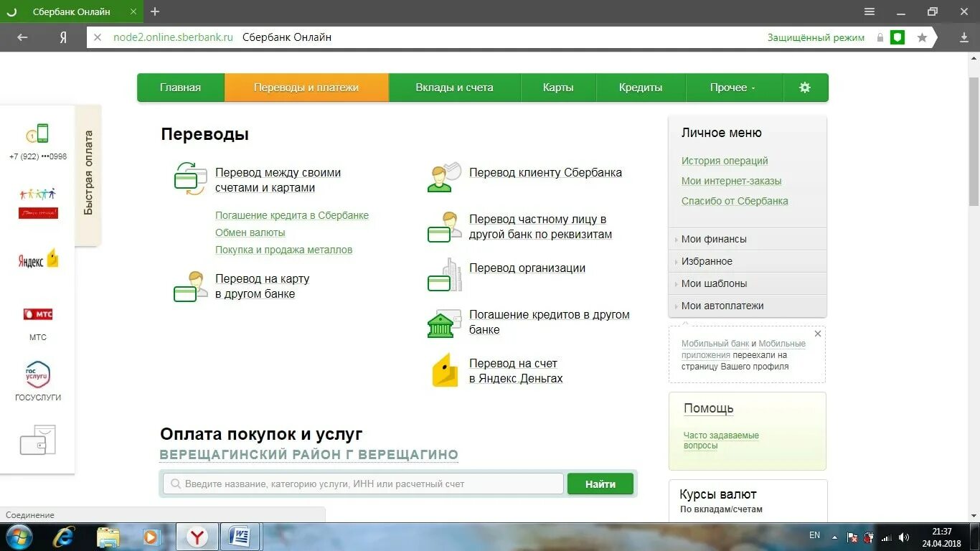Image resolution: width=980 pixels, height=551 pixels.
Task: Open Windows Start menu
Action: 20,537
